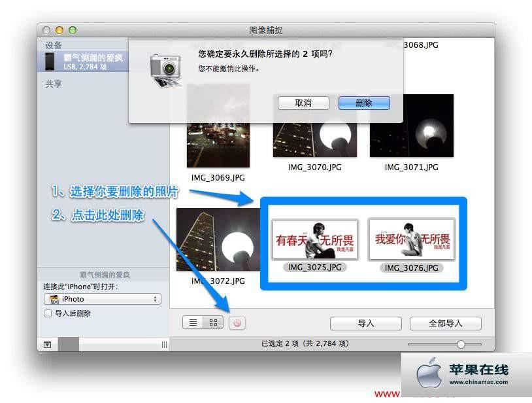Switch to list view
Image resolution: width=532 pixels, height=403 pixels.
coord(193,323)
